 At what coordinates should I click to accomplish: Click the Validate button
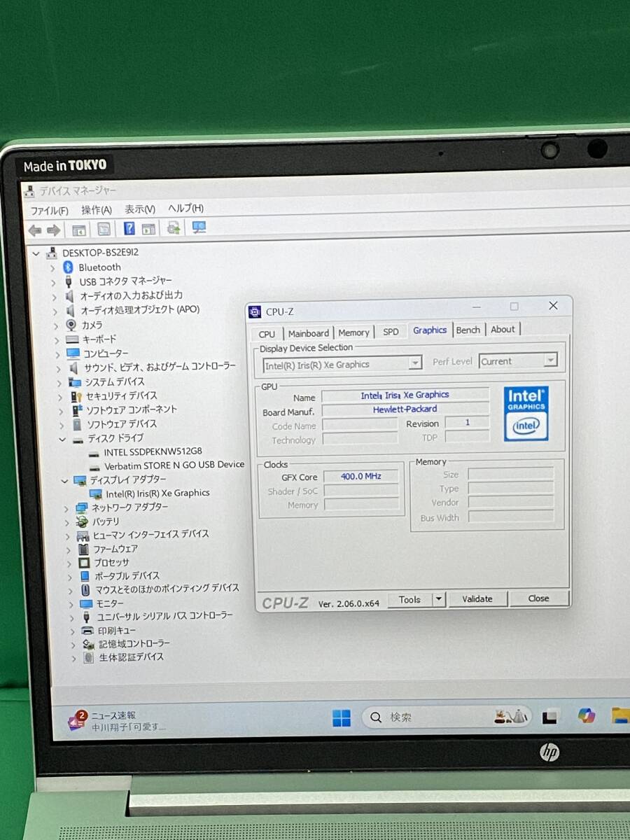[x=477, y=599]
